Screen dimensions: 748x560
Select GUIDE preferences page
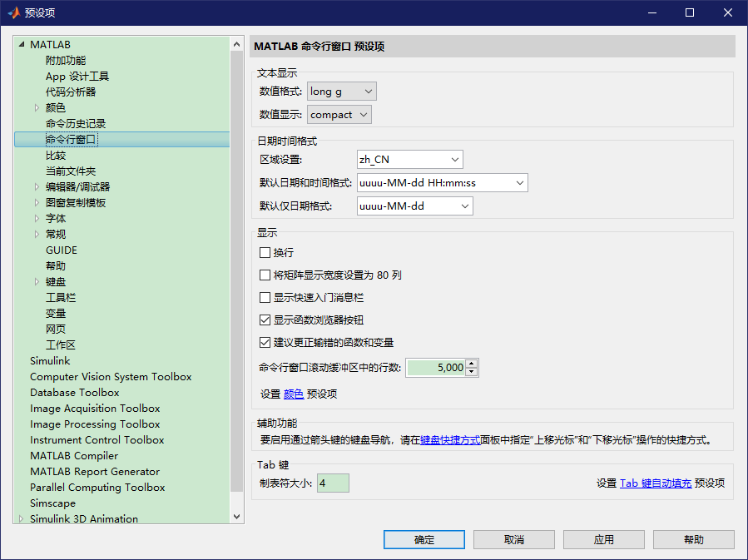click(61, 250)
